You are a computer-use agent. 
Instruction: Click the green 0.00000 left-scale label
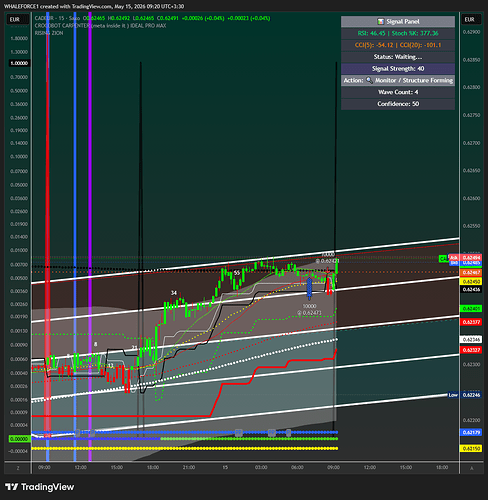tap(19, 439)
